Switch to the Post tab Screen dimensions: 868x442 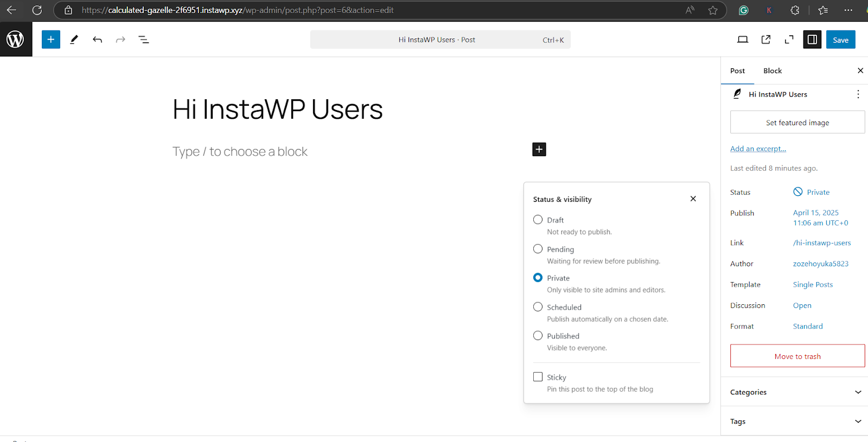[x=737, y=71]
